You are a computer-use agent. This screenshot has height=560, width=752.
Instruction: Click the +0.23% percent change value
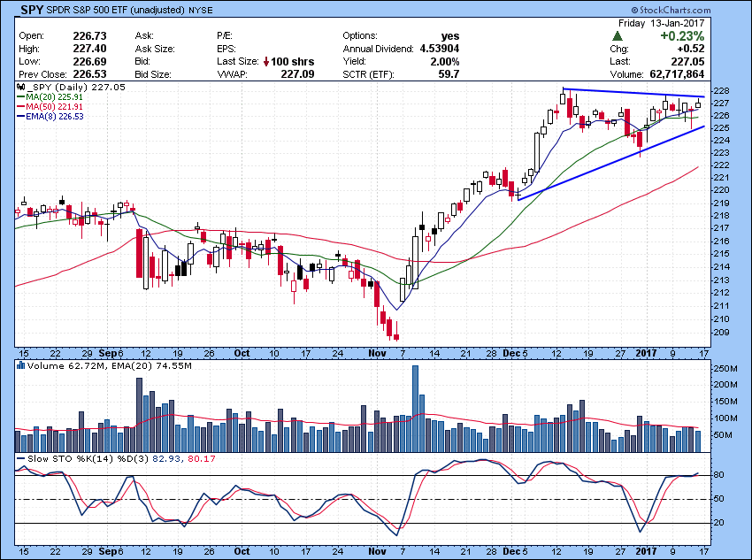click(x=682, y=36)
